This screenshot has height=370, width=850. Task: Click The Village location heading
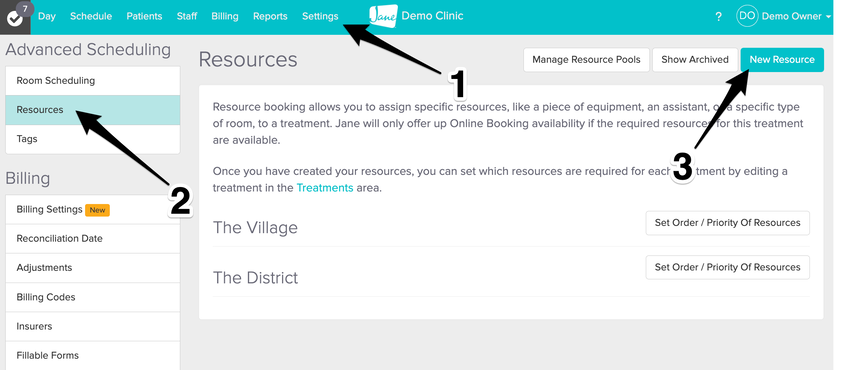pos(255,227)
